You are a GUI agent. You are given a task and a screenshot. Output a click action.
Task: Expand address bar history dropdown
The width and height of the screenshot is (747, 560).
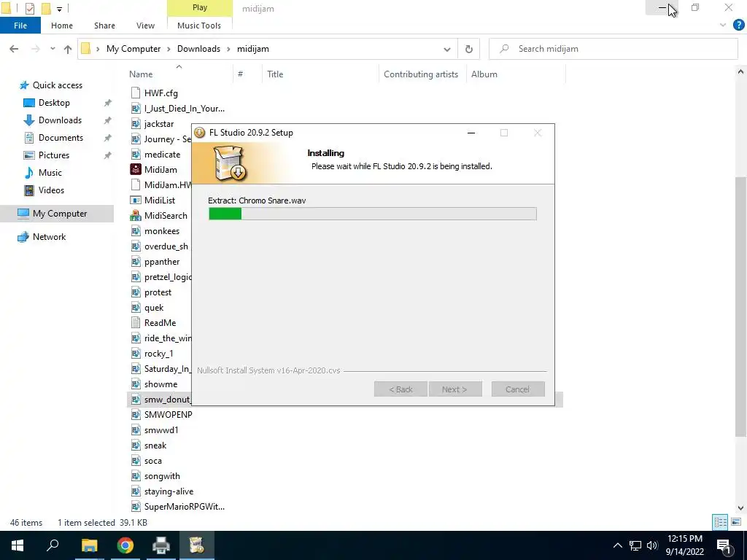447,49
